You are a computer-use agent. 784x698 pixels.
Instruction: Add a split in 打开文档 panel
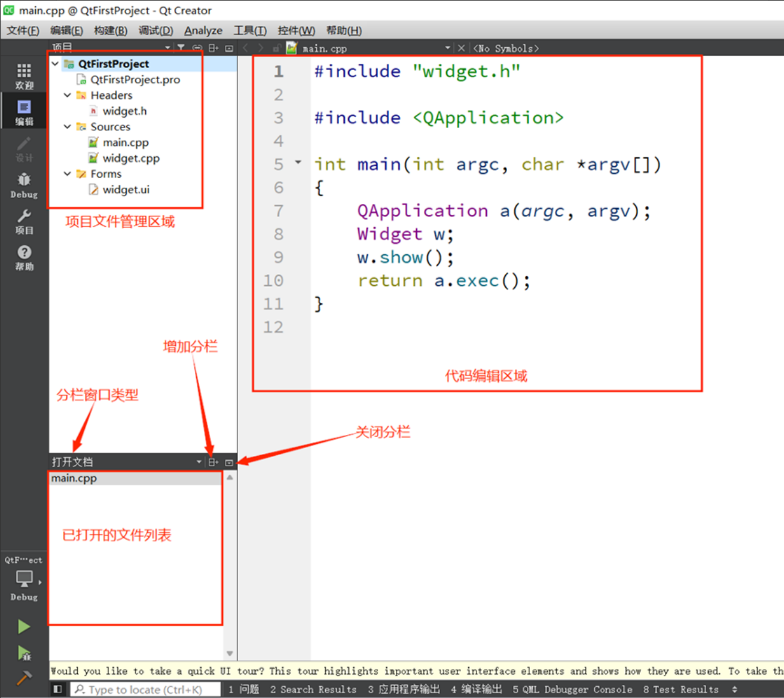(x=213, y=462)
